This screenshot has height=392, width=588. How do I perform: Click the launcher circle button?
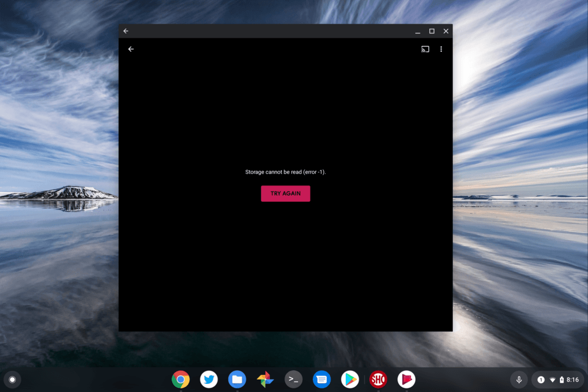coord(12,380)
